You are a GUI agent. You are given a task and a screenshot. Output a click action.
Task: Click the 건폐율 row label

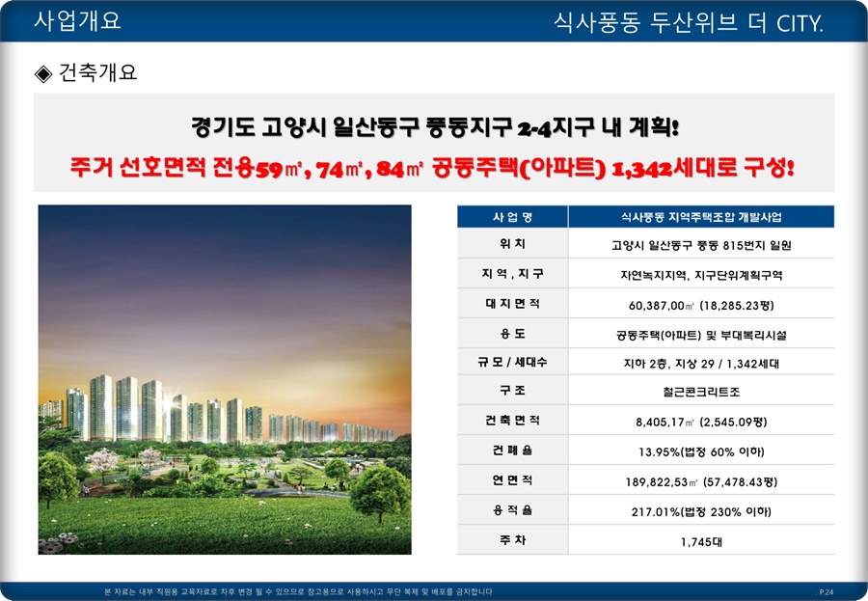tap(513, 451)
